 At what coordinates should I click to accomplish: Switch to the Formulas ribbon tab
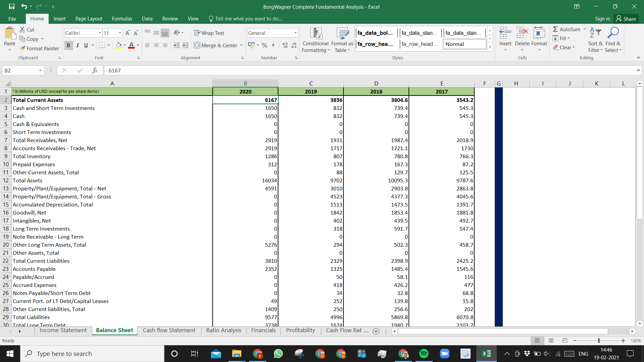coord(122,19)
